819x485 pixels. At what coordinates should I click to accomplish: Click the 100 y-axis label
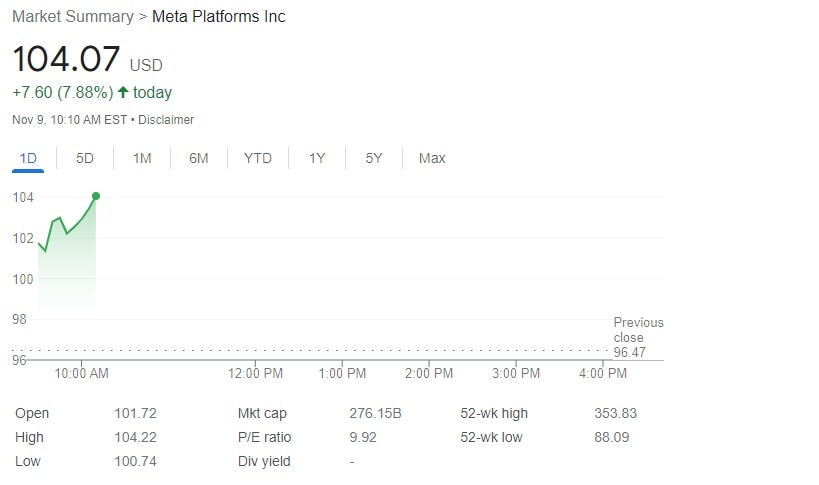(23, 279)
